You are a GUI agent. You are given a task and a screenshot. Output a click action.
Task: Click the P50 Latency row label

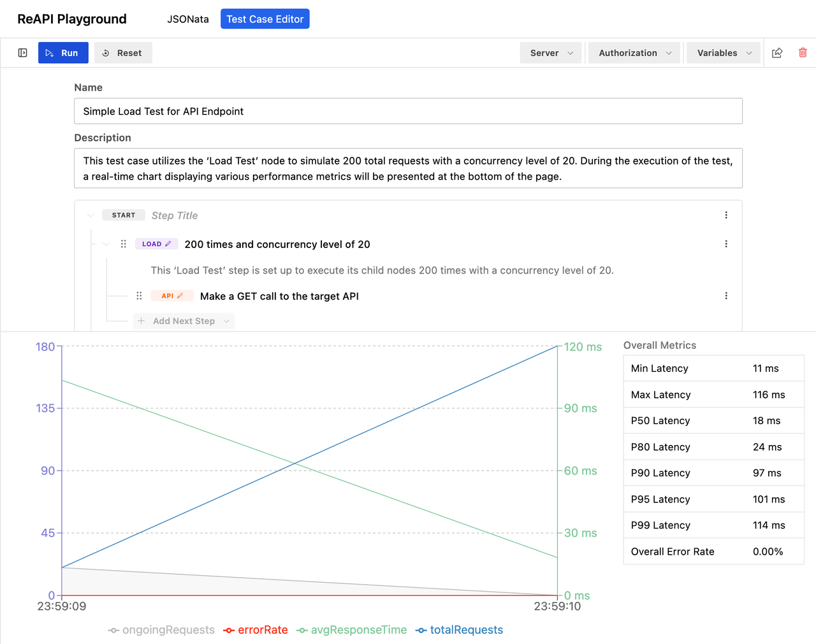660,421
